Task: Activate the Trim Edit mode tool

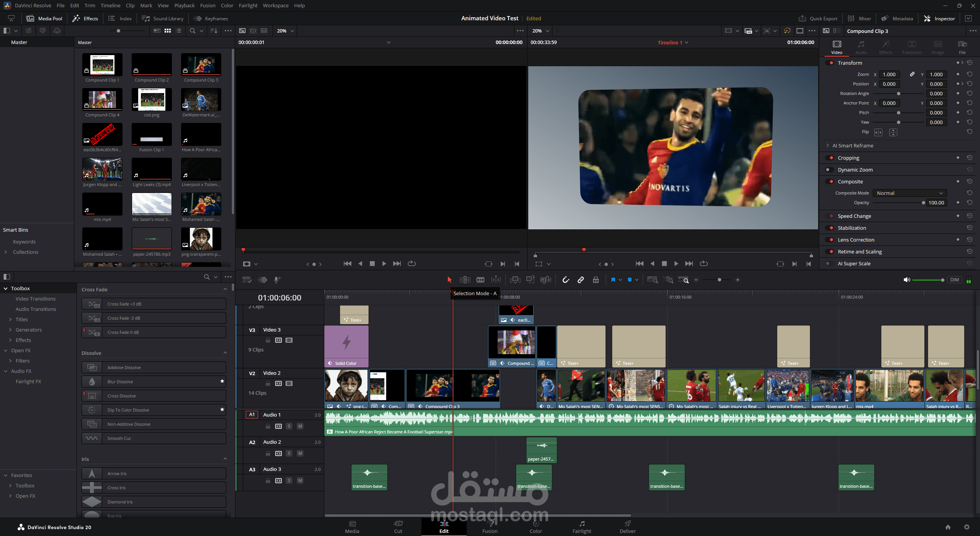Action: (465, 280)
